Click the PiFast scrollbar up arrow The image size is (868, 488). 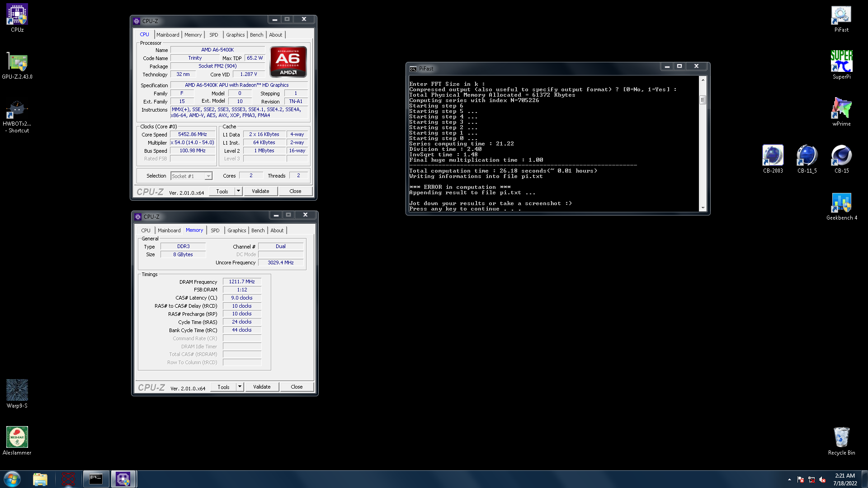(x=703, y=80)
